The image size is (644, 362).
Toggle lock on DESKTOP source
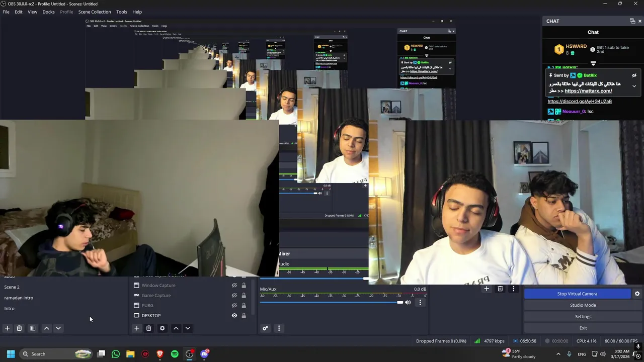(244, 315)
